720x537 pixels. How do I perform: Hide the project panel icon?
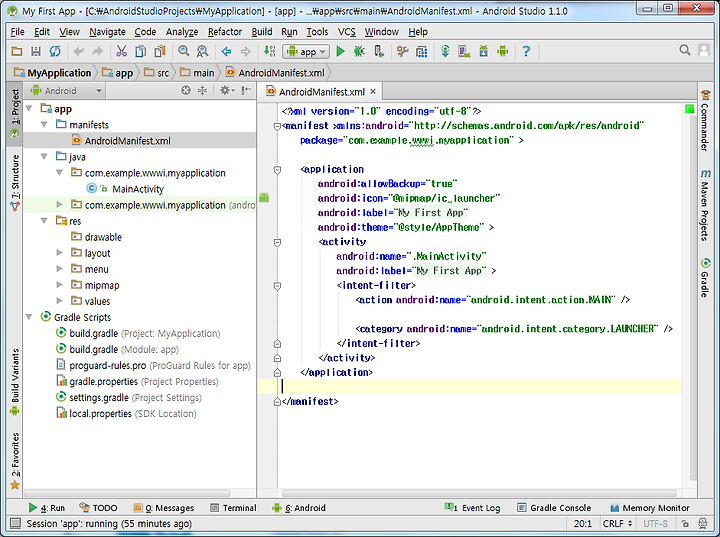point(246,90)
